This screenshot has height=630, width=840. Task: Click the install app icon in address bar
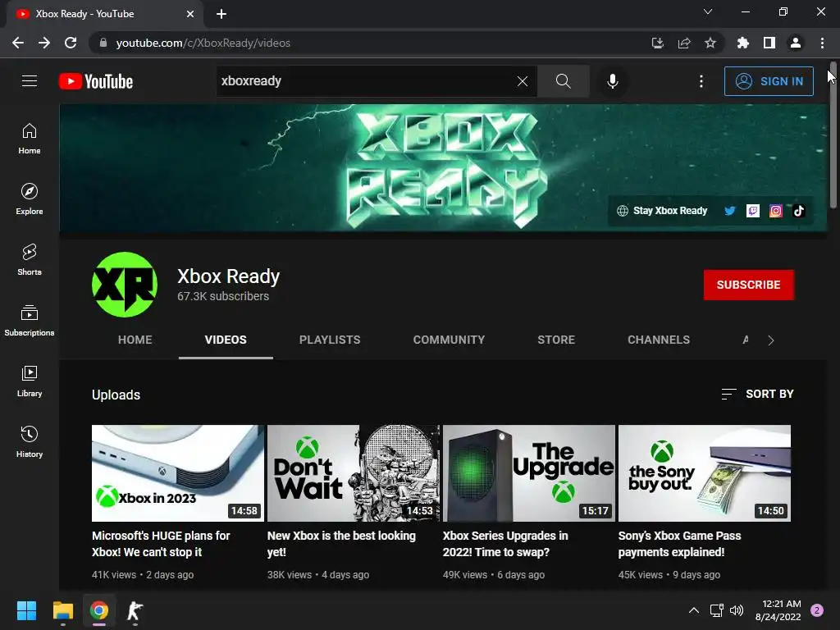[x=657, y=43]
